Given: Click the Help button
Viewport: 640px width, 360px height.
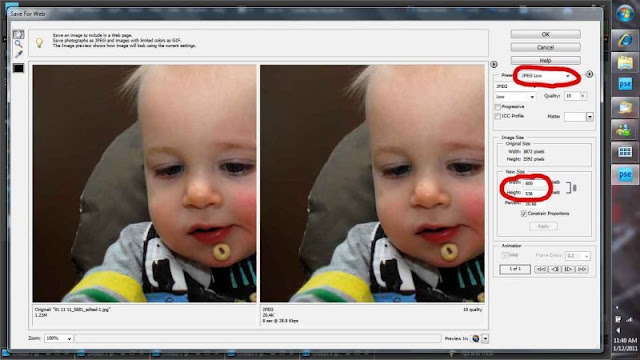Looking at the screenshot, I should coord(545,60).
